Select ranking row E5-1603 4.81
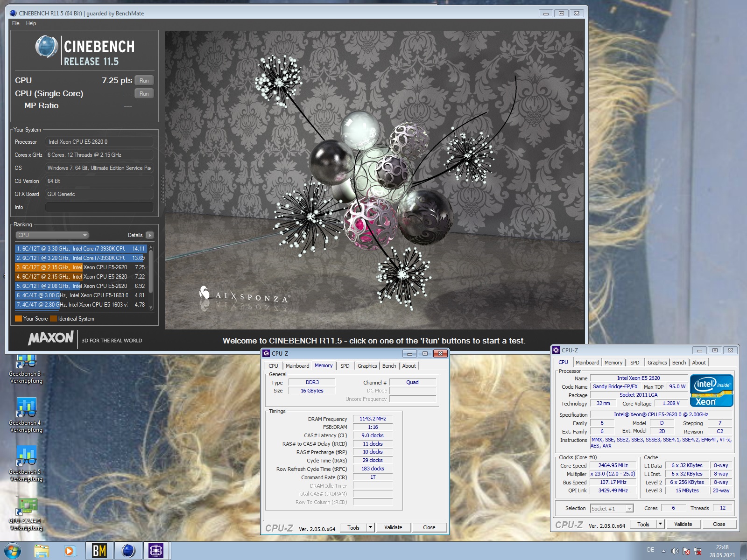Viewport: 747px width, 560px height. 81,295
